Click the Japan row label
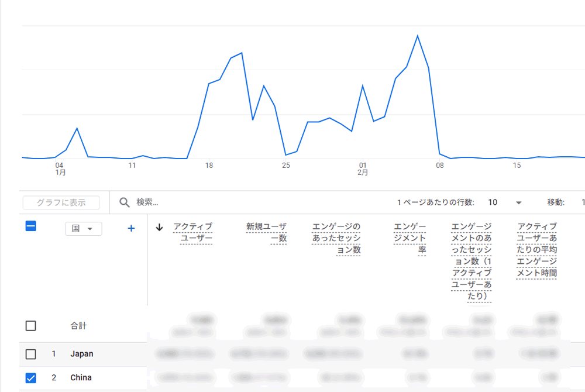 81,354
